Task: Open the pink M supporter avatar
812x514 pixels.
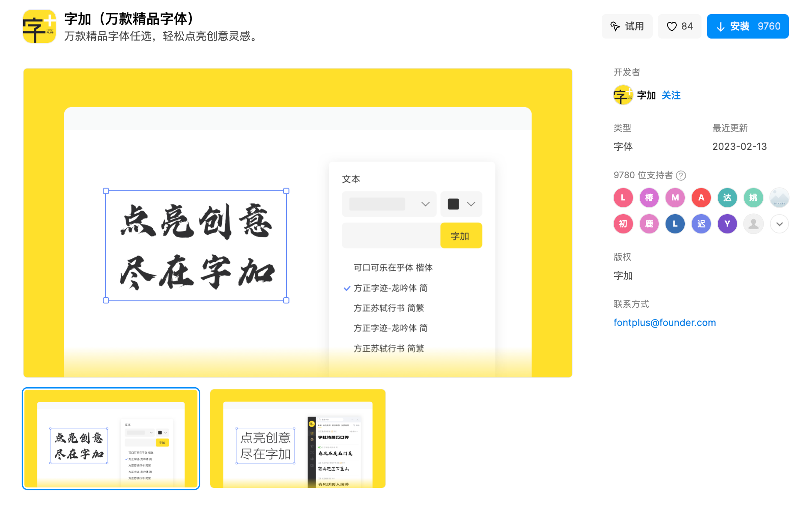Action: pyautogui.click(x=675, y=197)
